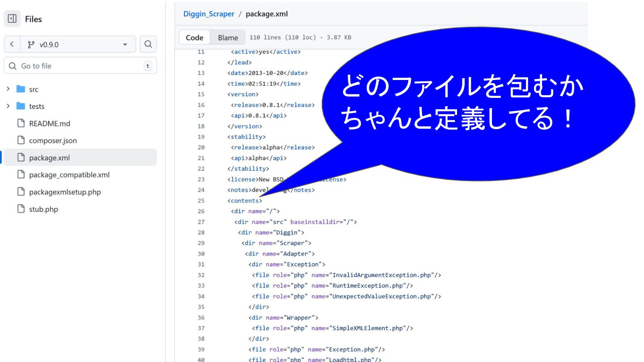The width and height of the screenshot is (644, 362).
Task: Click the search magnifier button in sidebar
Action: click(148, 44)
